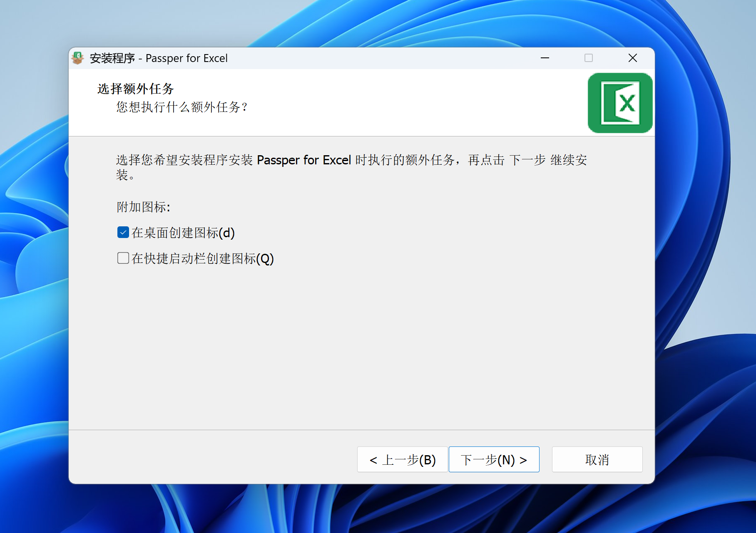The image size is (756, 533).
Task: Click the subheading 您想执行什么额外任务？
Action: (182, 107)
